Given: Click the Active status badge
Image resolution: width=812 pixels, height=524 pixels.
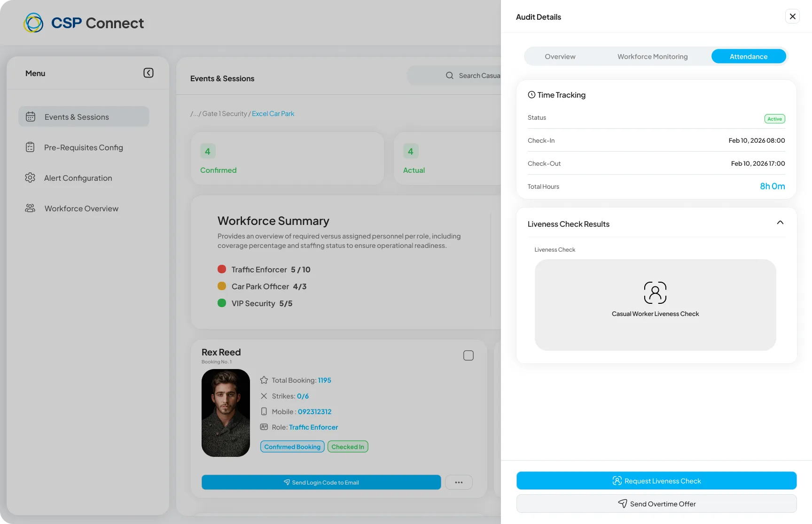Looking at the screenshot, I should point(774,119).
